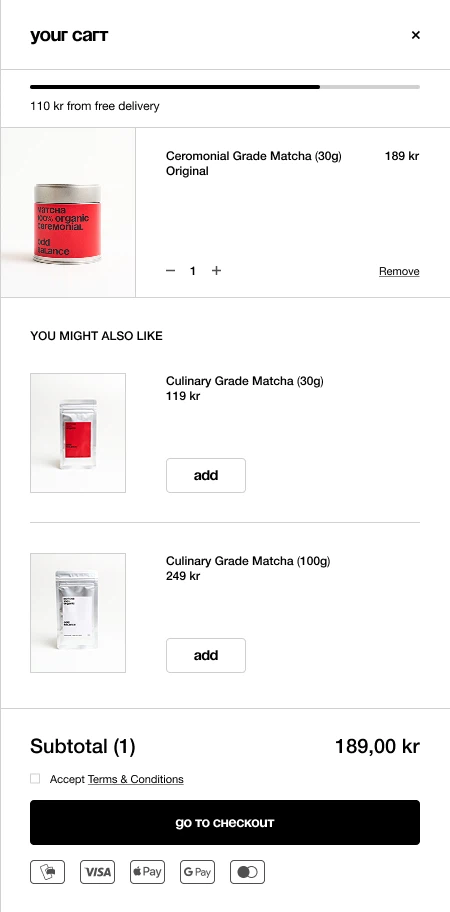Image resolution: width=450 pixels, height=912 pixels.
Task: Open the Terms & Conditions link
Action: click(x=135, y=779)
